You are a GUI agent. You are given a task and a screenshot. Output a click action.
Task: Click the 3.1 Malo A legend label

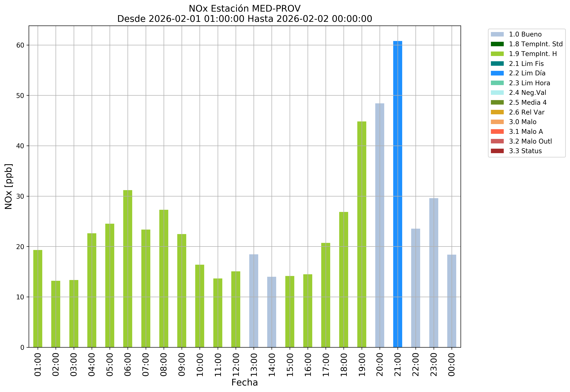(x=526, y=132)
